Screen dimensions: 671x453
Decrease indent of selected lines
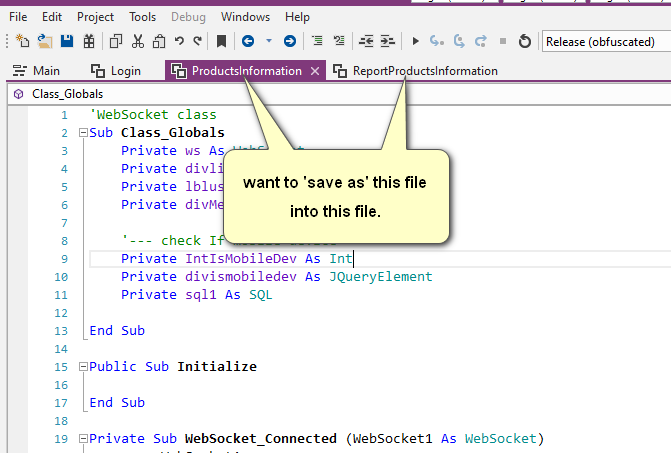pyautogui.click(x=366, y=41)
